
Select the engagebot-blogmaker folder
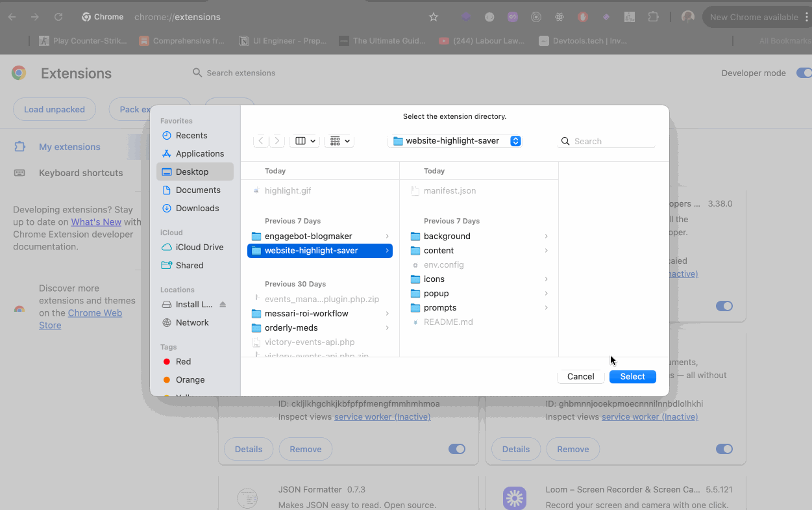coord(308,236)
